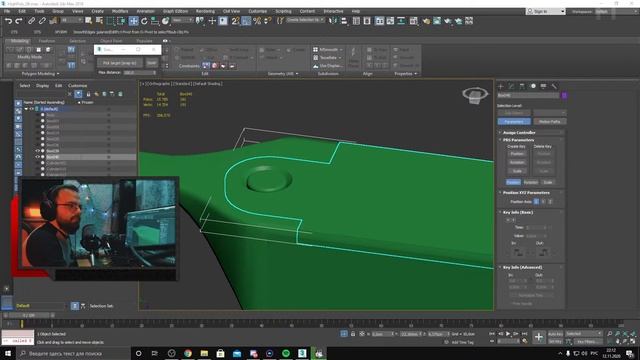Toggle the eye of the 0 (default) layer
640x360 pixels.
tap(31, 109)
